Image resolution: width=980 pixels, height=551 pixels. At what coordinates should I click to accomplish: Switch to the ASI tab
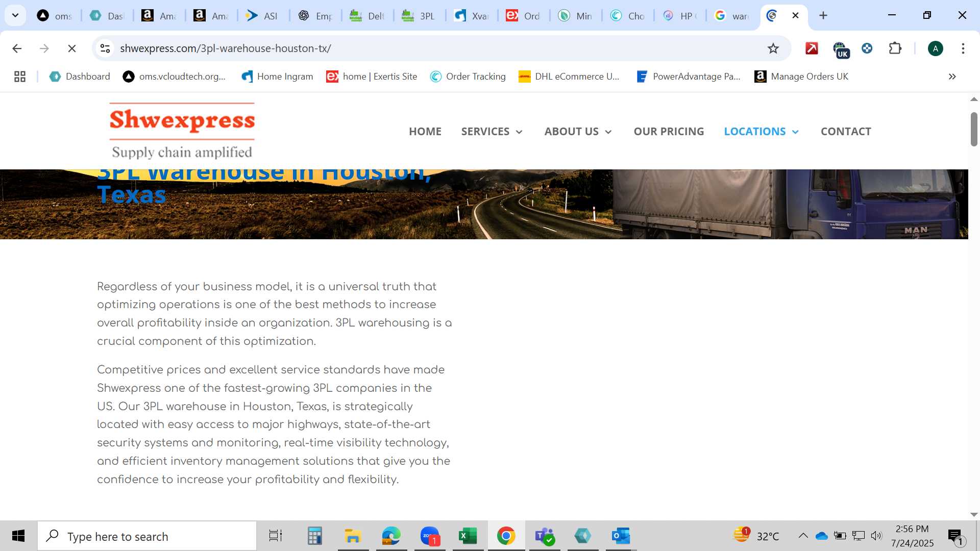pyautogui.click(x=262, y=16)
